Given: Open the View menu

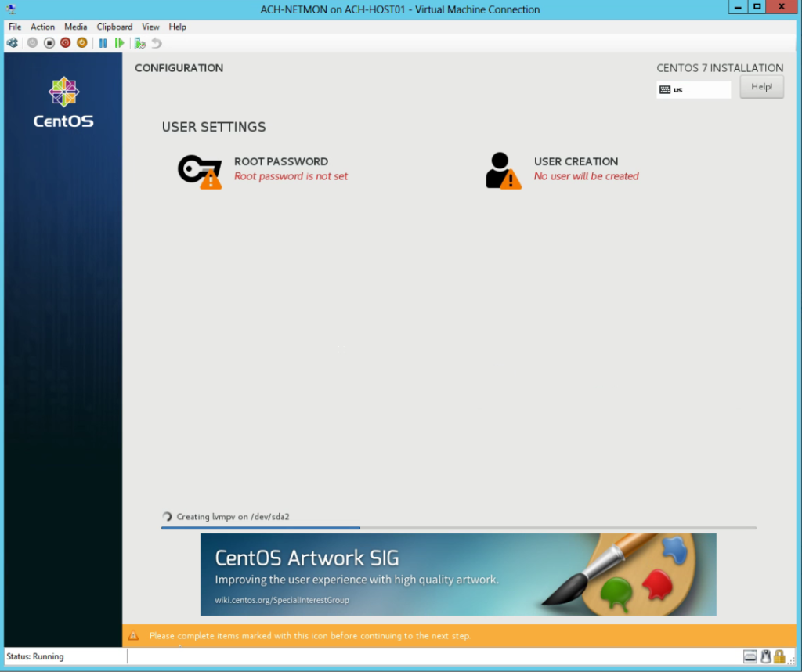Looking at the screenshot, I should [x=150, y=27].
